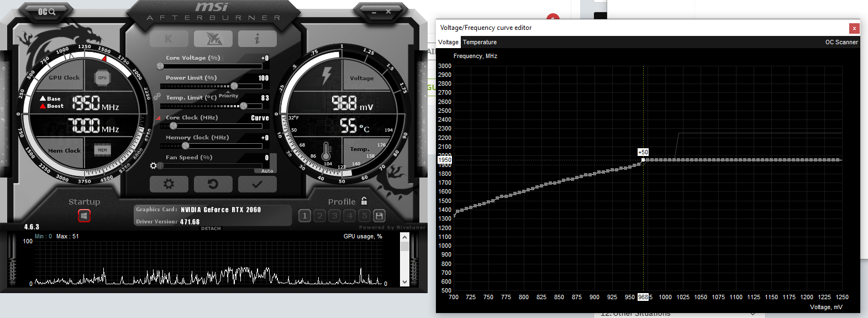Click the Fan Speed slider handle
Image resolution: width=868 pixels, height=318 pixels.
[x=160, y=165]
